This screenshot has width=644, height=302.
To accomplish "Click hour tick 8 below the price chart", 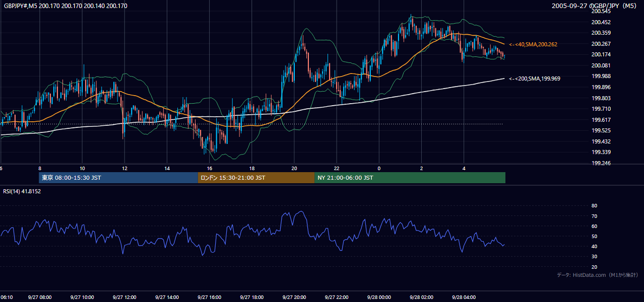I will click(x=39, y=169).
